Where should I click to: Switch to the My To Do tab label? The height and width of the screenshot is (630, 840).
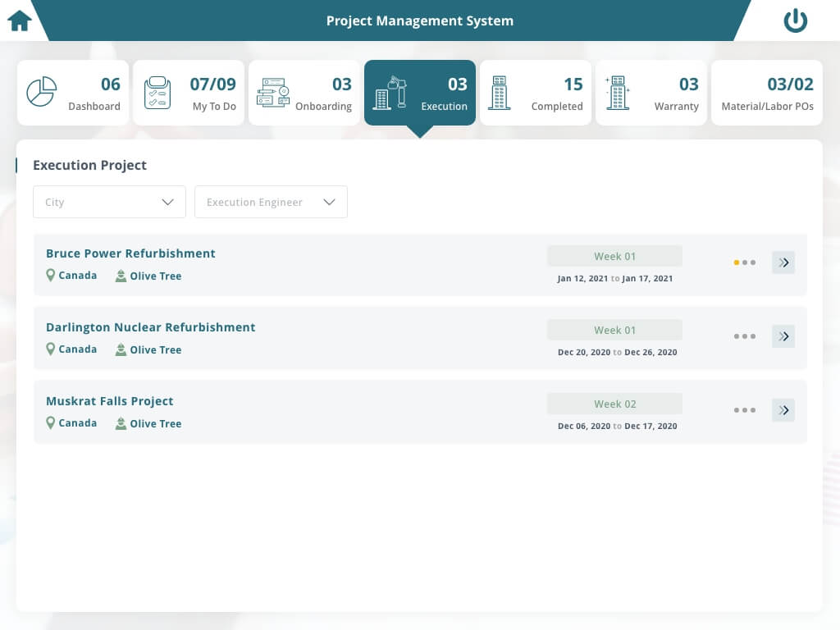click(x=214, y=106)
